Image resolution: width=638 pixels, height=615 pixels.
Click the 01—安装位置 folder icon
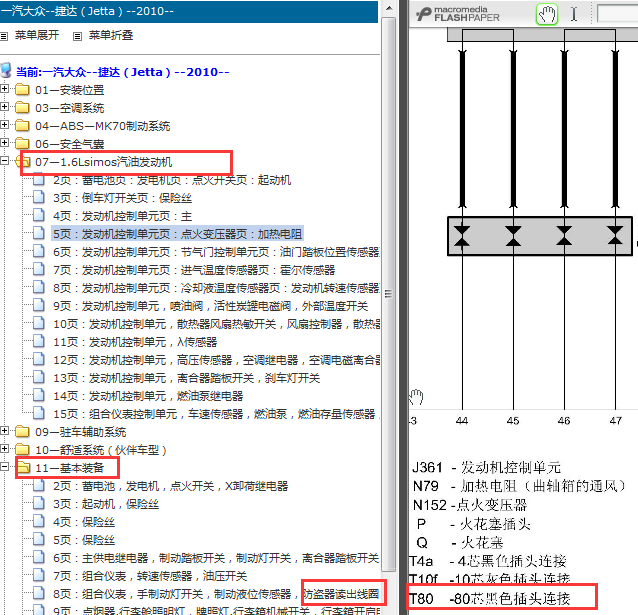[x=22, y=89]
